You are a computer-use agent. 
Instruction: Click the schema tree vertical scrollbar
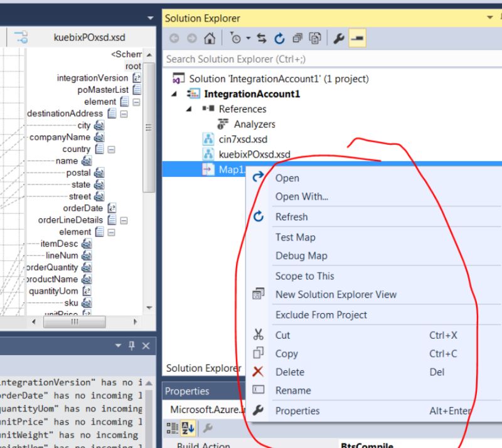(x=149, y=127)
